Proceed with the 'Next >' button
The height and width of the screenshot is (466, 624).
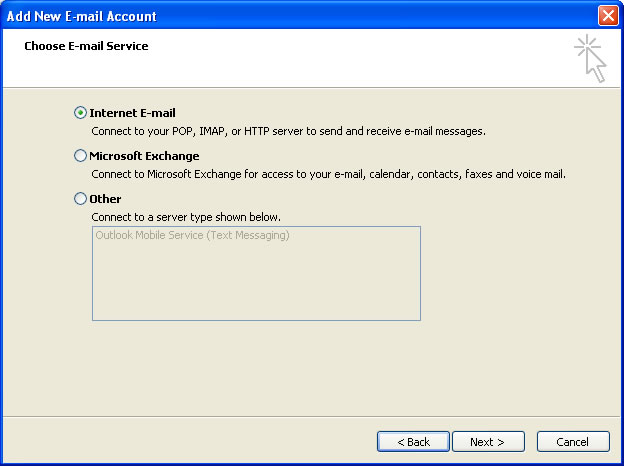pos(487,441)
